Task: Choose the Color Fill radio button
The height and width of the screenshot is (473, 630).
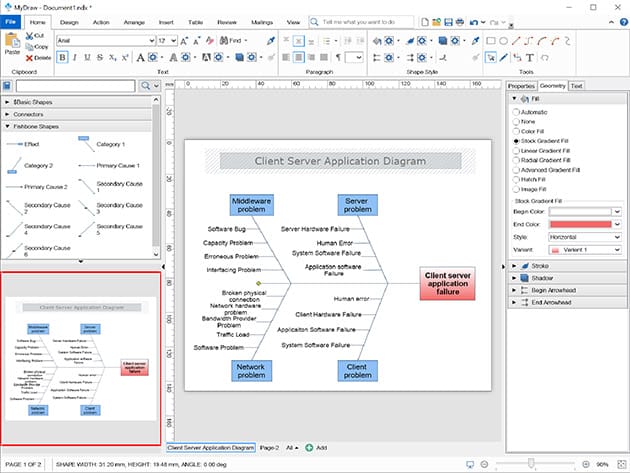Action: (x=516, y=133)
